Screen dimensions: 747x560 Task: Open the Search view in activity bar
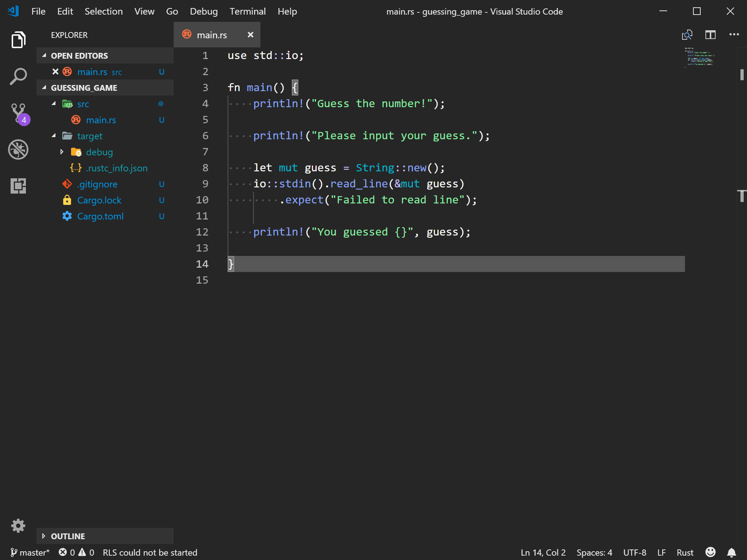tap(18, 77)
